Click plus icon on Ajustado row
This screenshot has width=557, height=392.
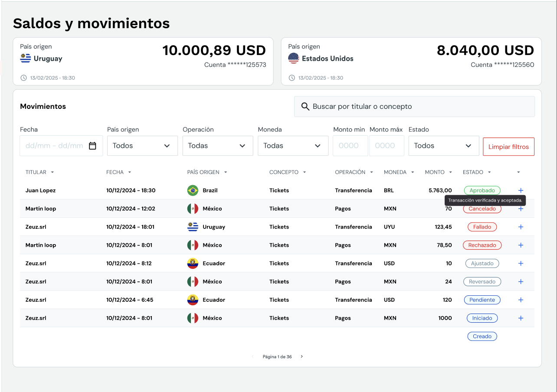521,263
